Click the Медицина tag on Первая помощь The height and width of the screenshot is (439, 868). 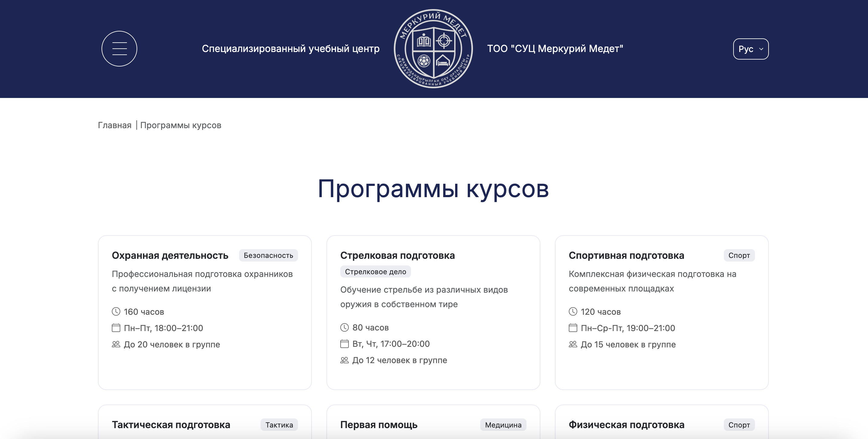pos(503,425)
